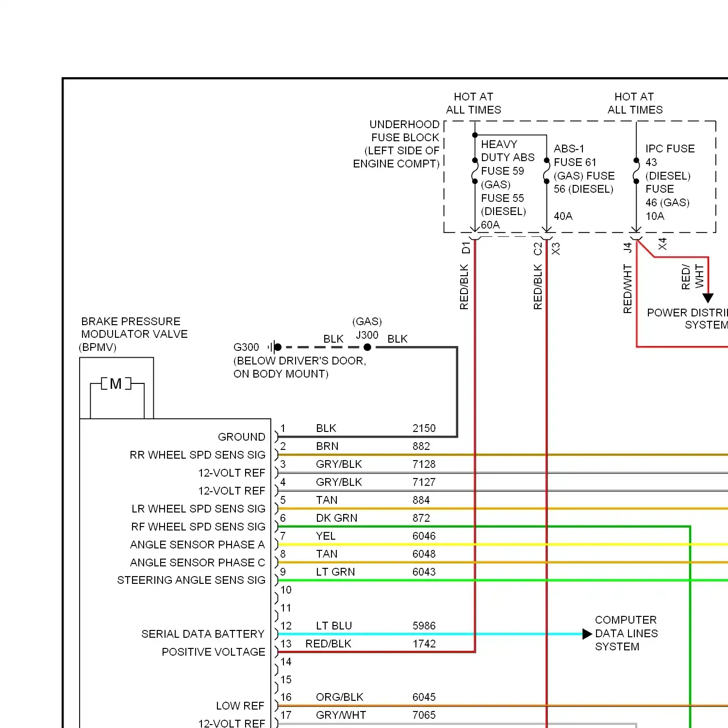The width and height of the screenshot is (728, 728).
Task: Click the YEL wire color label
Action: 326,536
